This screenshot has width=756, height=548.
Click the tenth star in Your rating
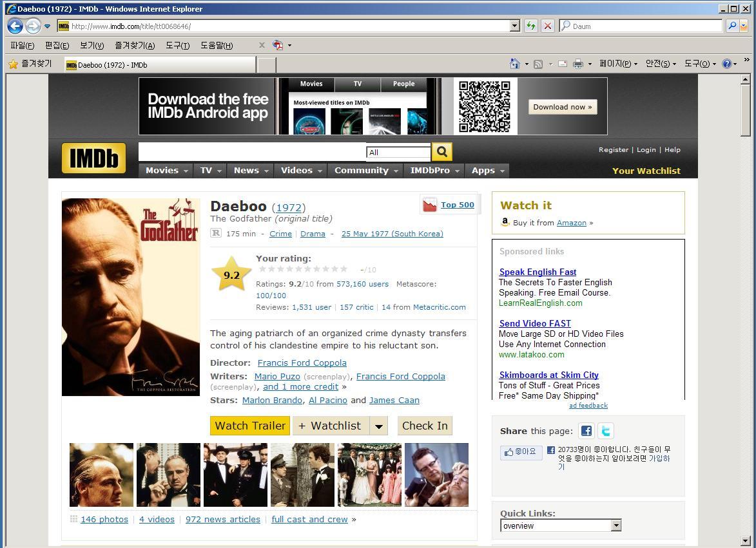point(344,269)
